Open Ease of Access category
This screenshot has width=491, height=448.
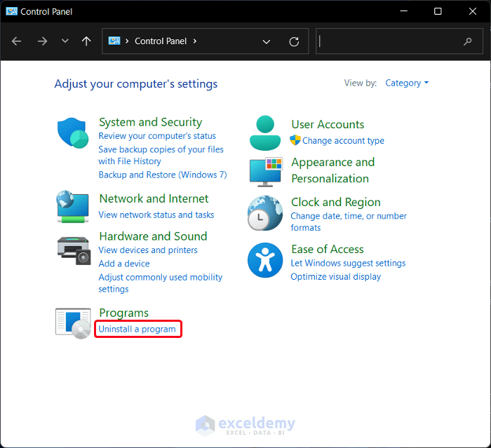328,249
